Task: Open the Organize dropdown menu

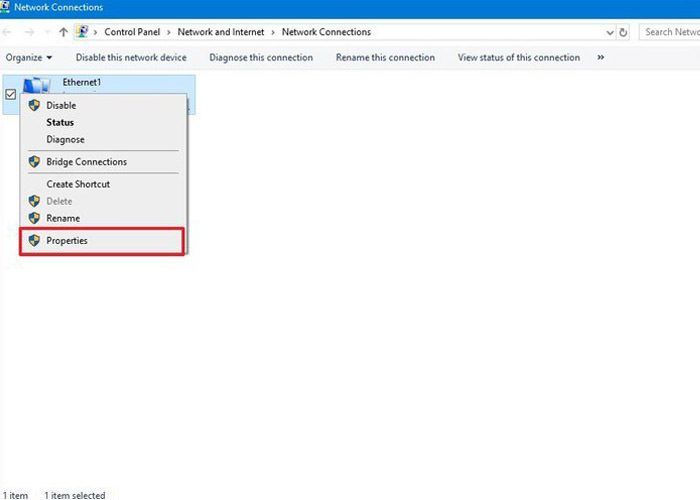Action: tap(29, 58)
